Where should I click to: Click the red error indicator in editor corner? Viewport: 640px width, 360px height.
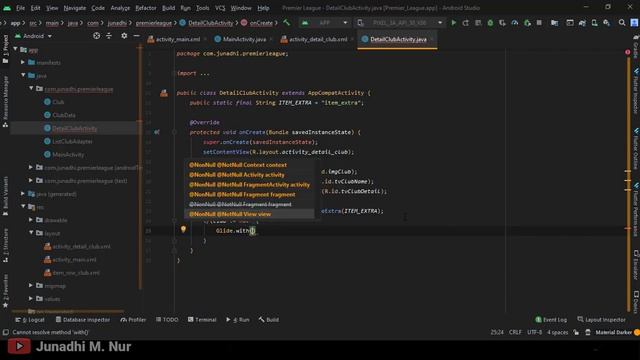pyautogui.click(x=627, y=52)
